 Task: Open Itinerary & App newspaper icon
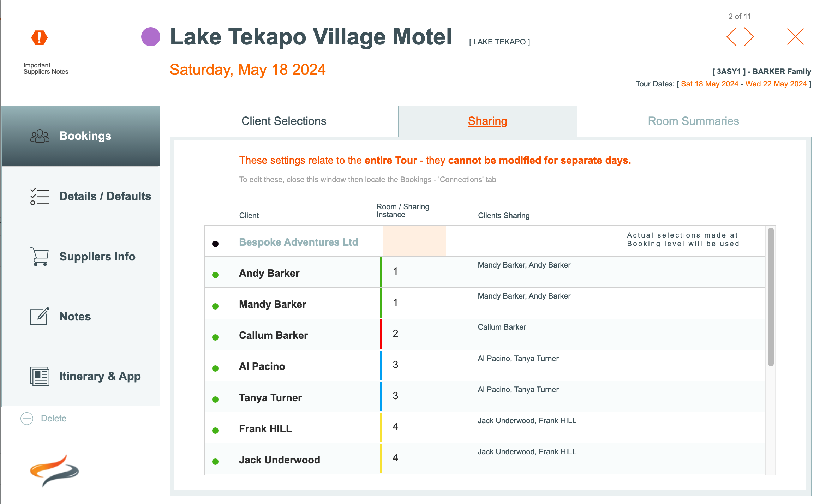[40, 376]
